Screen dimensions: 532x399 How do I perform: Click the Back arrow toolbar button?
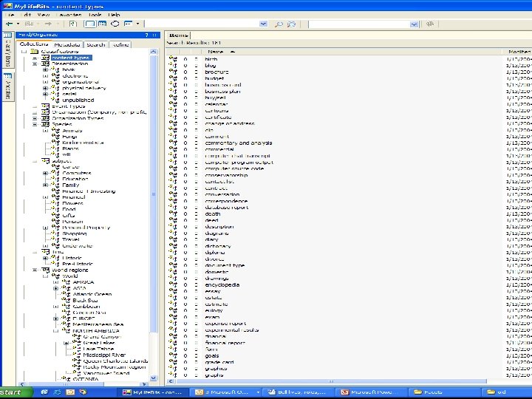[x=9, y=24]
